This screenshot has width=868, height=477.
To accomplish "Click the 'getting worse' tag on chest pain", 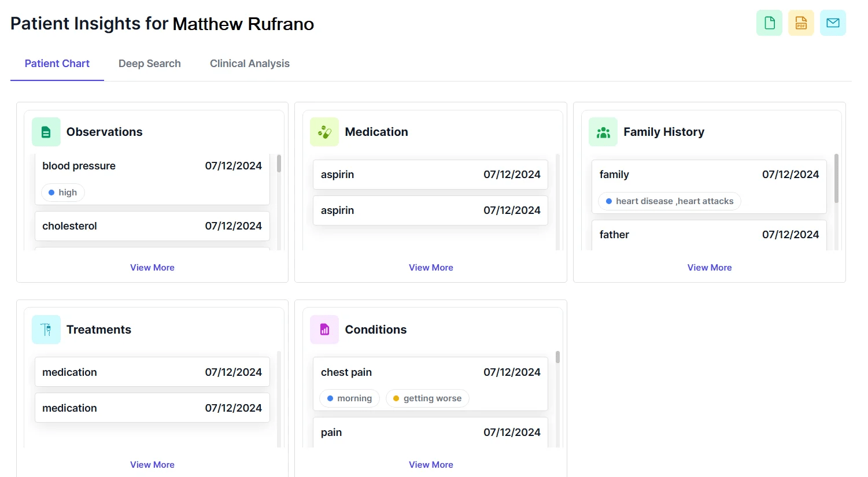I will (427, 398).
